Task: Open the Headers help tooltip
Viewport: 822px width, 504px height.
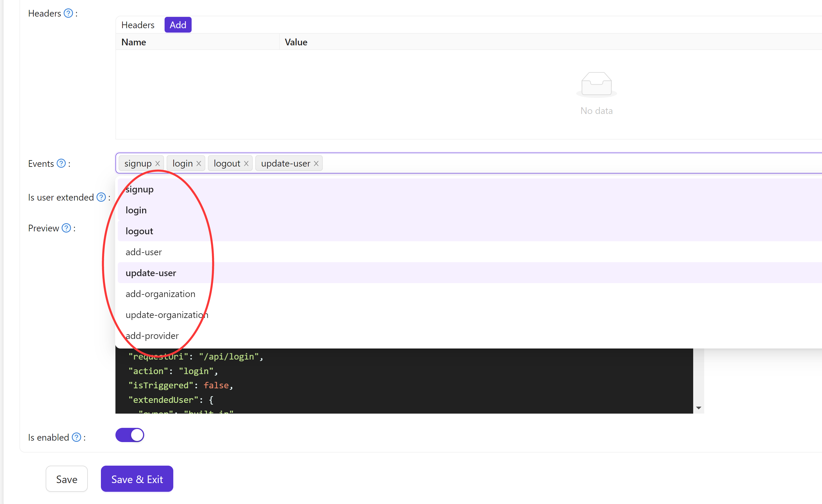Action: pyautogui.click(x=68, y=13)
